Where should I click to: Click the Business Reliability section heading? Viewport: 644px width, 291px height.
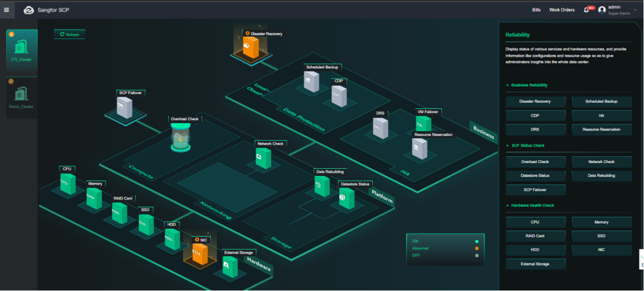[529, 85]
